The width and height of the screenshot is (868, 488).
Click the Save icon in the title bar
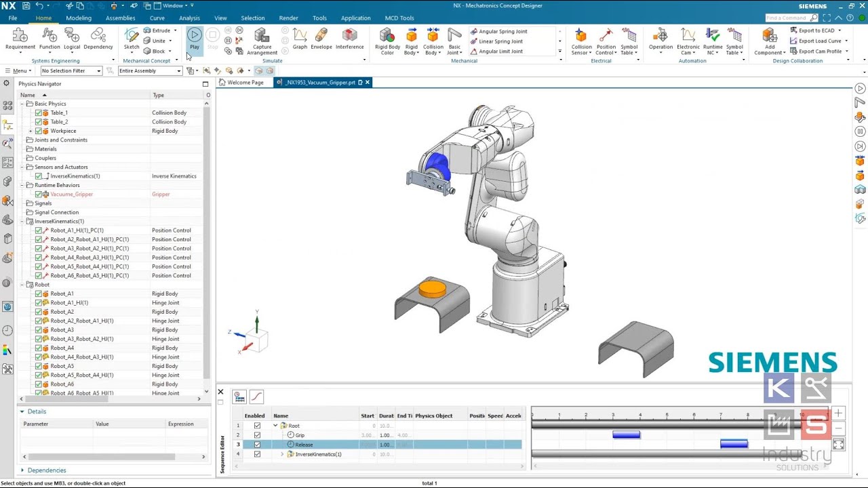[26, 5]
